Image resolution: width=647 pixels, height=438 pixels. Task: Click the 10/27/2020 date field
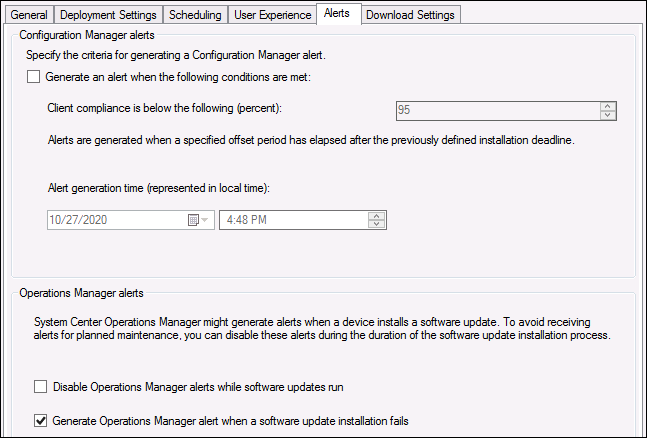pos(118,220)
